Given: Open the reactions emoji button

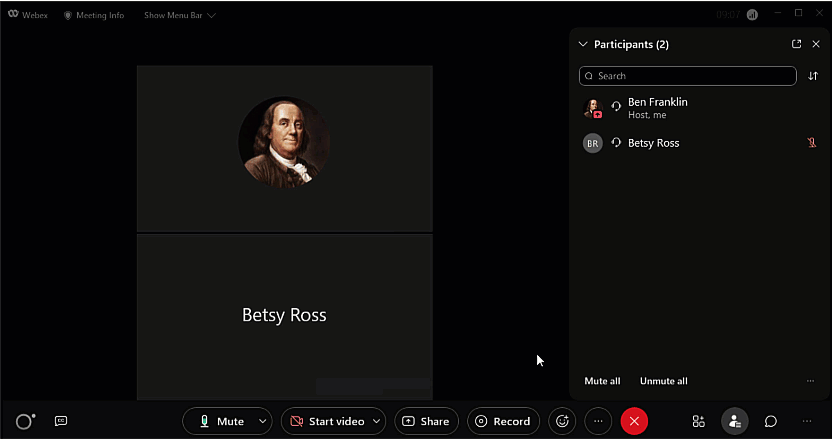Looking at the screenshot, I should [x=562, y=421].
